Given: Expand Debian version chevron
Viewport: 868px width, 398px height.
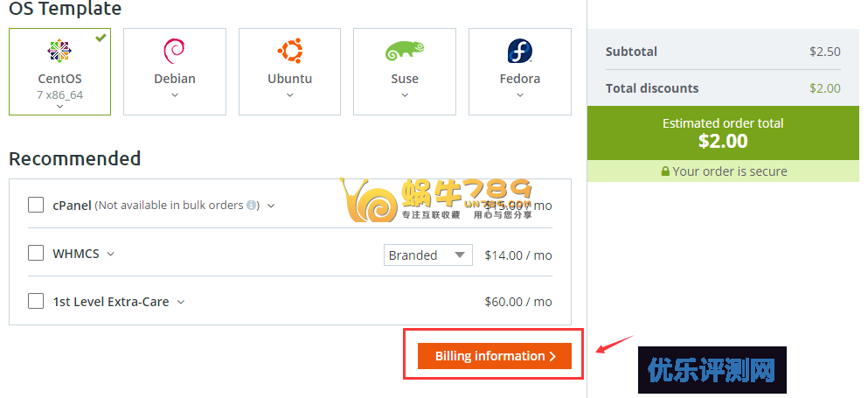Looking at the screenshot, I should point(174,94).
